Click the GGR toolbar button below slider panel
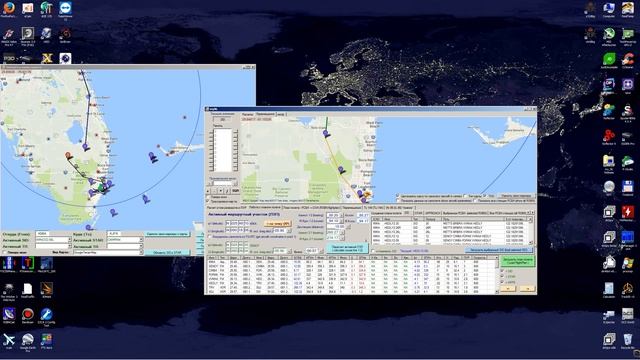 pos(236,191)
